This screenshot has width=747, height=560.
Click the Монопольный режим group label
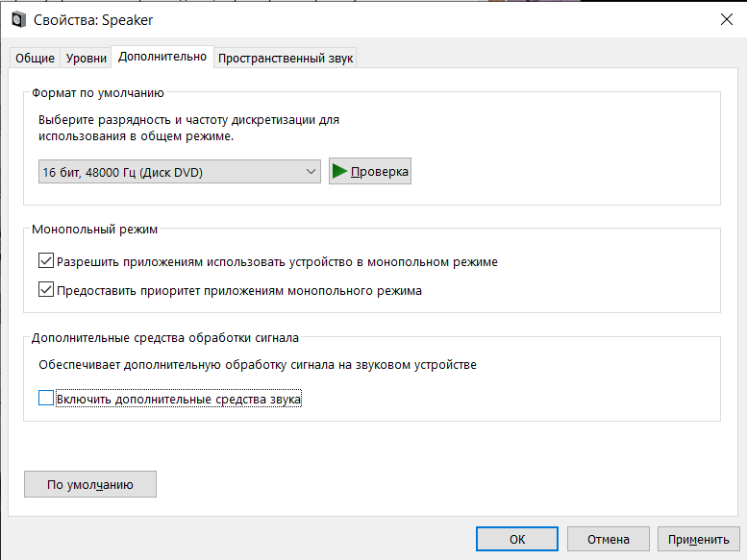[x=94, y=230]
